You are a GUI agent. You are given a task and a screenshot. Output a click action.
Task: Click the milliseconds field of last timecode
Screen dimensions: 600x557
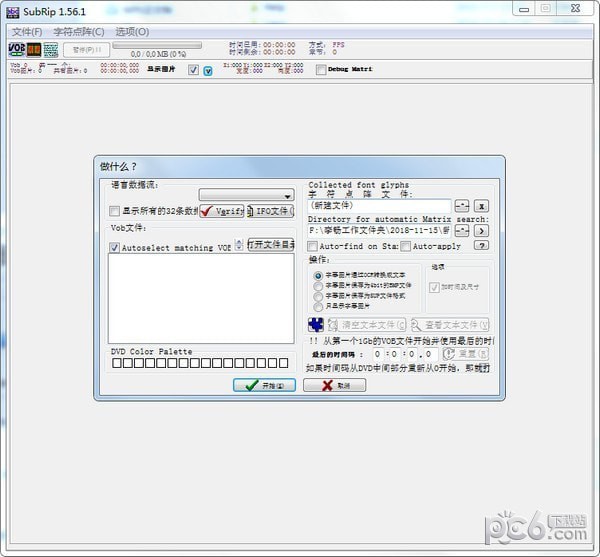tap(430, 354)
